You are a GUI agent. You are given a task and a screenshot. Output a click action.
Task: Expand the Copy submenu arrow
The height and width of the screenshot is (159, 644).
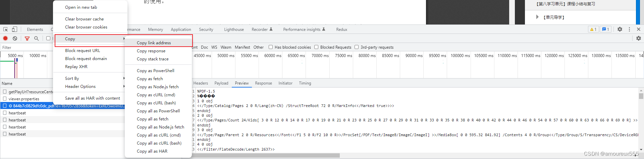[124, 39]
